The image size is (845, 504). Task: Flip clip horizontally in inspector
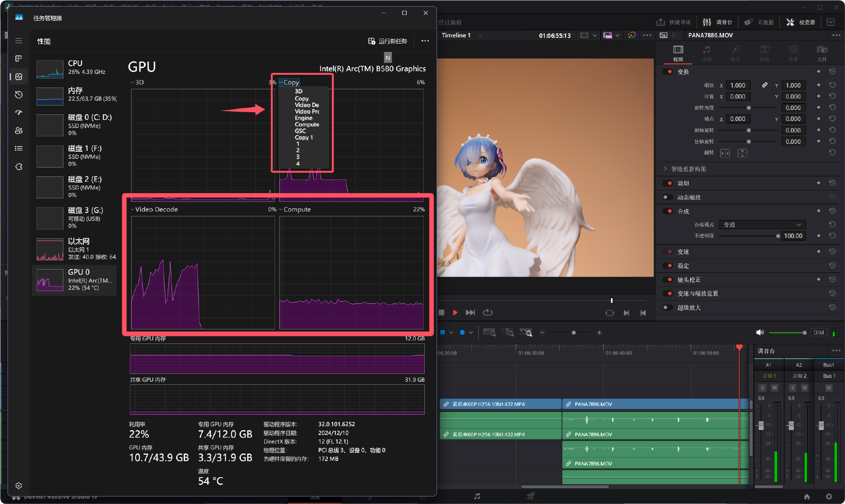click(725, 153)
